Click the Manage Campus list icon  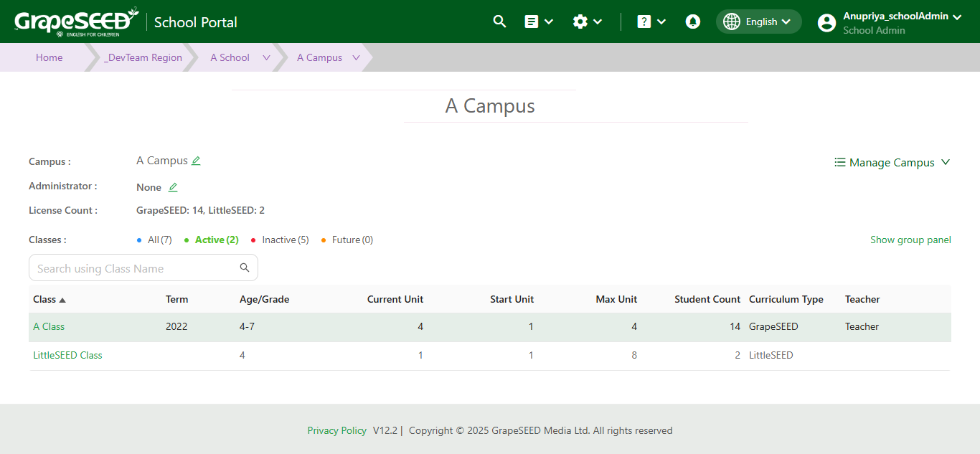tap(840, 162)
